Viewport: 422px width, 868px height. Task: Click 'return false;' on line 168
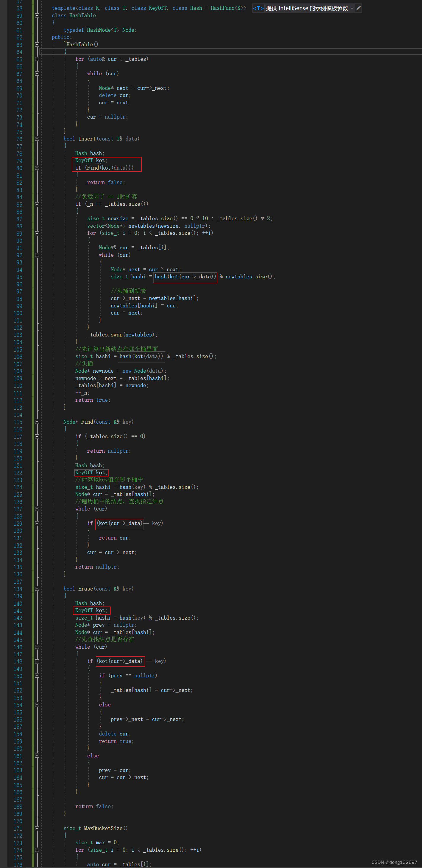(x=94, y=806)
